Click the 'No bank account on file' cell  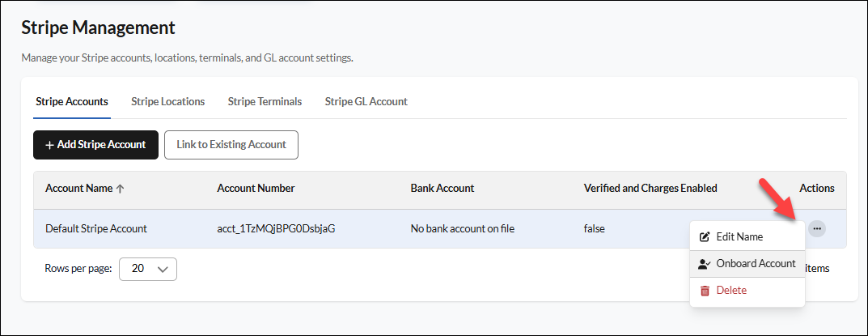coord(463,228)
